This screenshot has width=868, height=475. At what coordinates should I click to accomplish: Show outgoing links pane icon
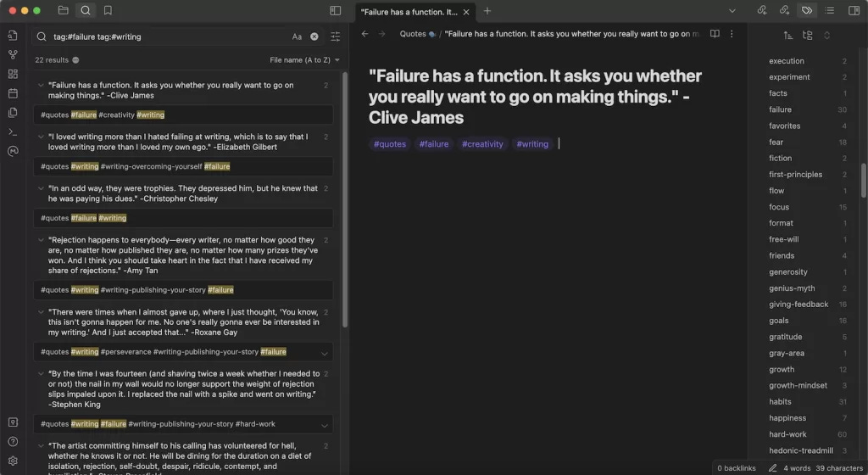[784, 10]
